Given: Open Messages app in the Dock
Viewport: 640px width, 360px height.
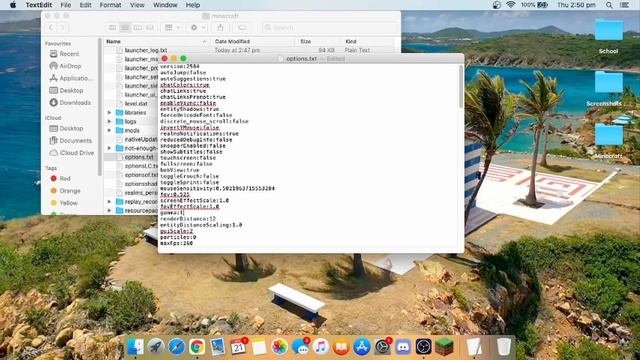Looking at the screenshot, I should pyautogui.click(x=300, y=347).
